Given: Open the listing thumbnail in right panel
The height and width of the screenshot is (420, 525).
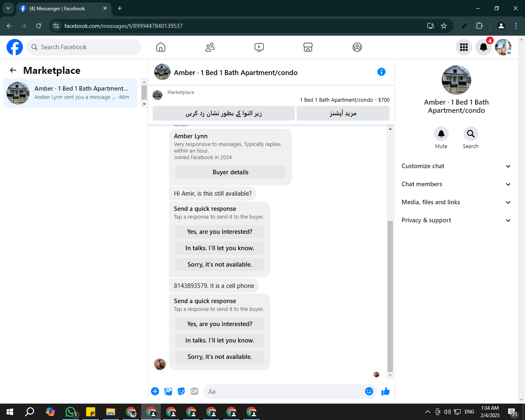Looking at the screenshot, I should pyautogui.click(x=457, y=80).
